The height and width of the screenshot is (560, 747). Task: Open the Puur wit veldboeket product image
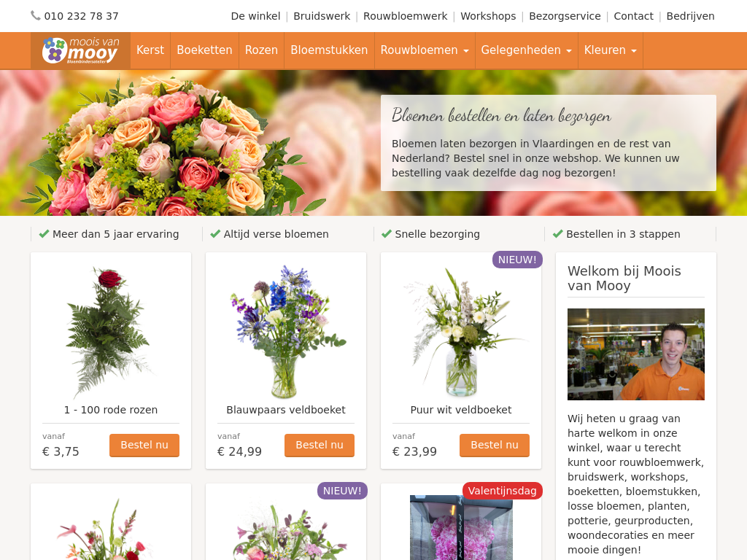(461, 332)
